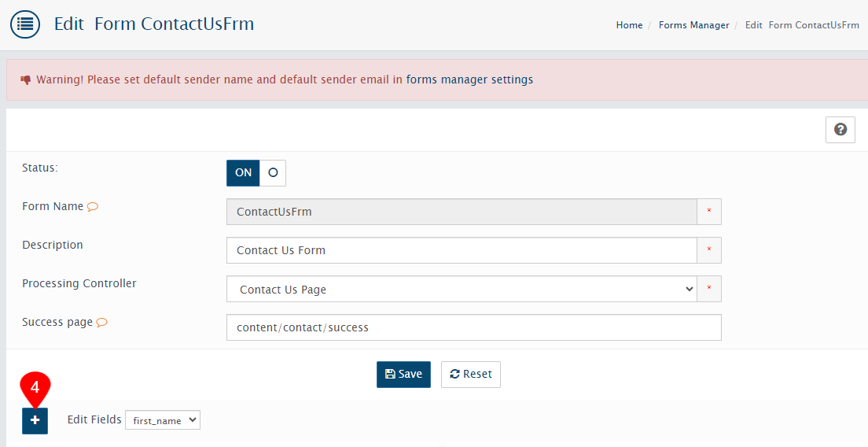Click the plus icon to add field
Image resolution: width=868 pixels, height=447 pixels.
coord(35,421)
